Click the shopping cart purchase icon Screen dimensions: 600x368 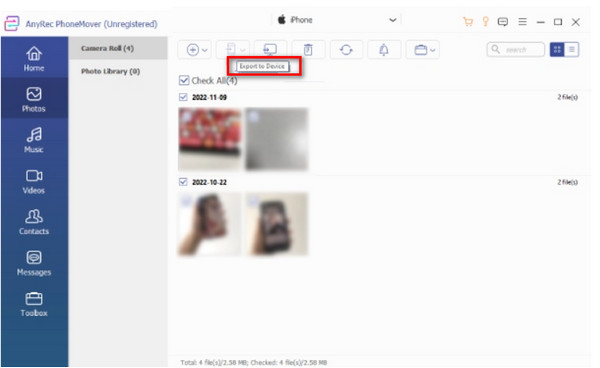pos(468,21)
